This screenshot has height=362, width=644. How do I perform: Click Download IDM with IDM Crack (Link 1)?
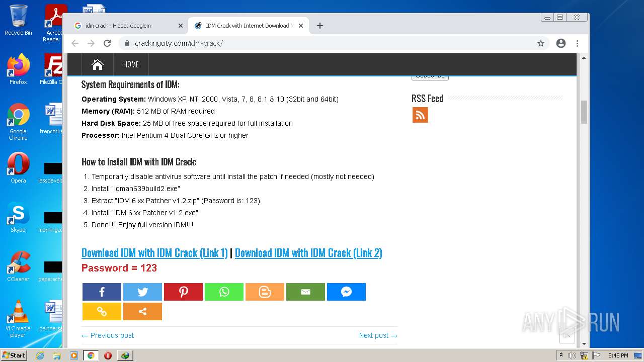click(x=154, y=253)
